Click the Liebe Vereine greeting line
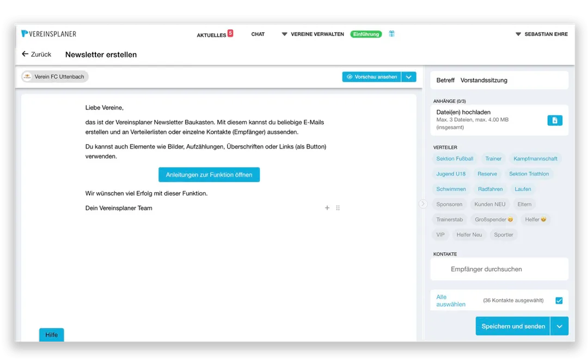This screenshot has height=364, width=588. 104,108
